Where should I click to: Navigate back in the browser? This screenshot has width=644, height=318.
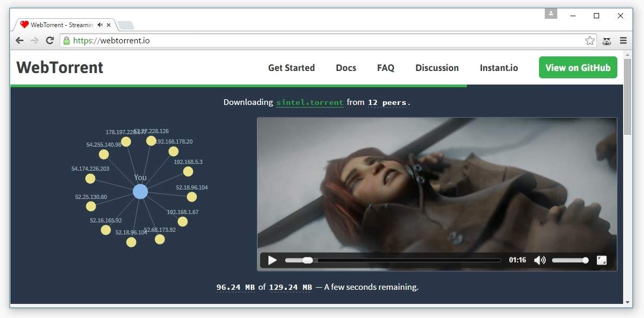point(19,40)
